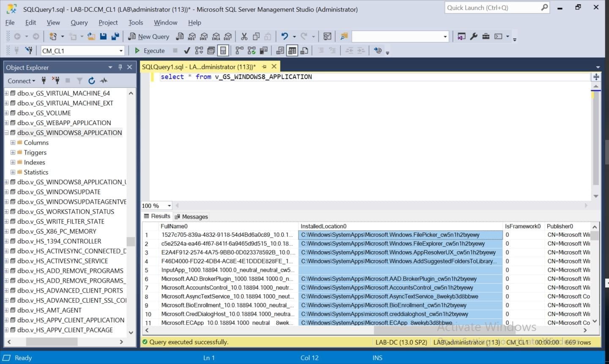The image size is (609, 364).
Task: Click the InstalledLocation0 column header
Action: coord(401,226)
